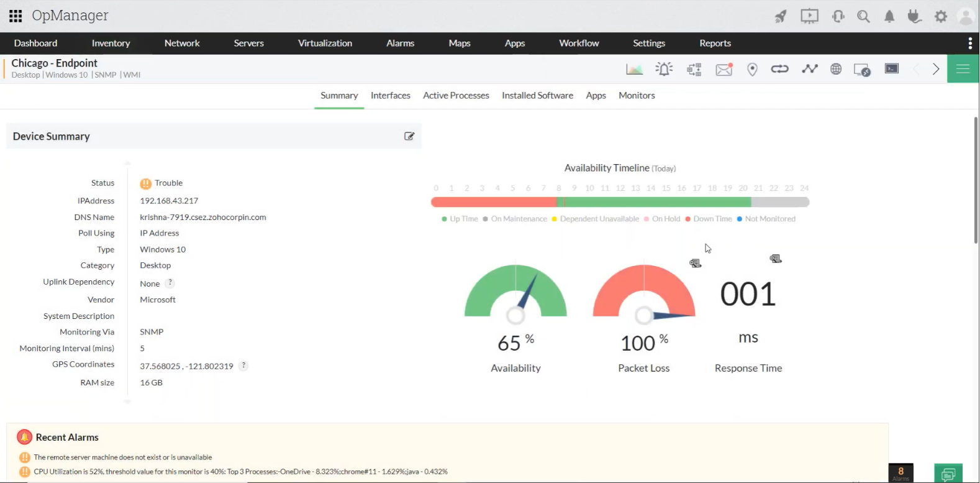Screen dimensions: 980x483
Task: Go to the next device arrow
Action: pyautogui.click(x=936, y=69)
